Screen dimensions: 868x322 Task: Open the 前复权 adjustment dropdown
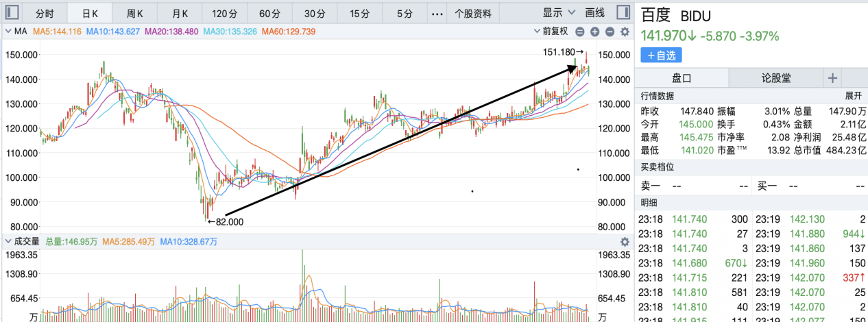(551, 32)
